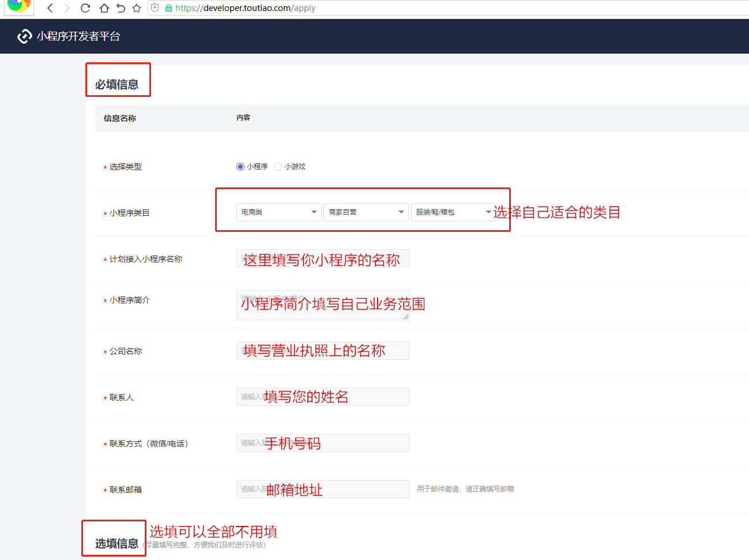Click the 公司名称 input field
Image resolution: width=749 pixels, height=560 pixels.
click(x=323, y=351)
